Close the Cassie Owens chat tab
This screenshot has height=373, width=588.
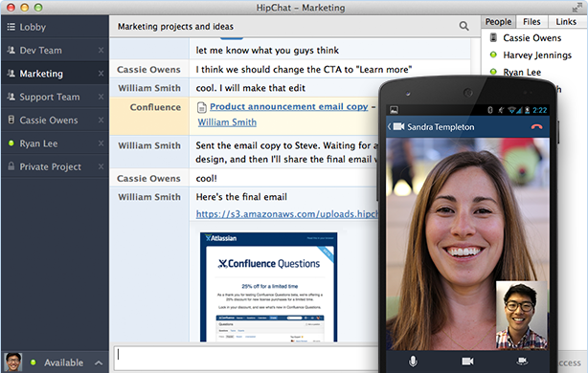(101, 120)
